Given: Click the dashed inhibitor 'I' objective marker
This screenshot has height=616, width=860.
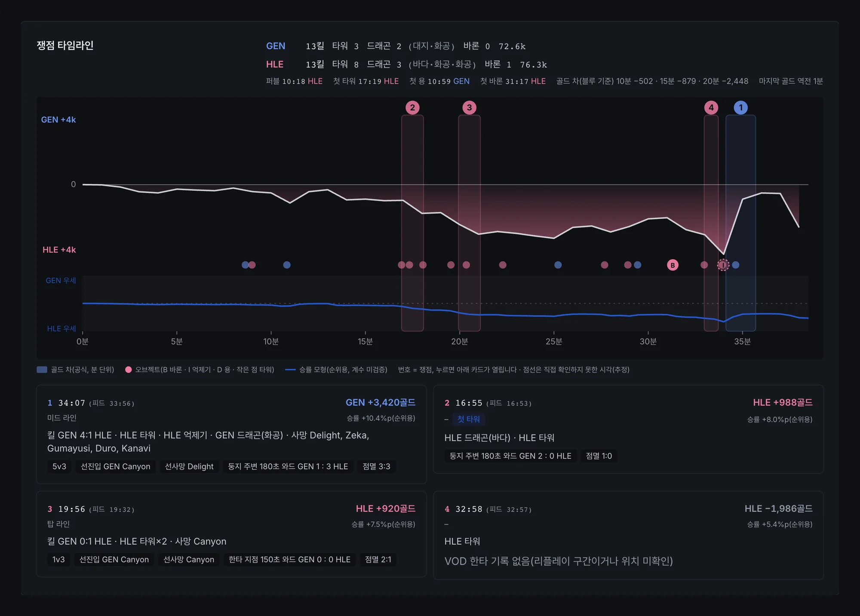Looking at the screenshot, I should 723,265.
